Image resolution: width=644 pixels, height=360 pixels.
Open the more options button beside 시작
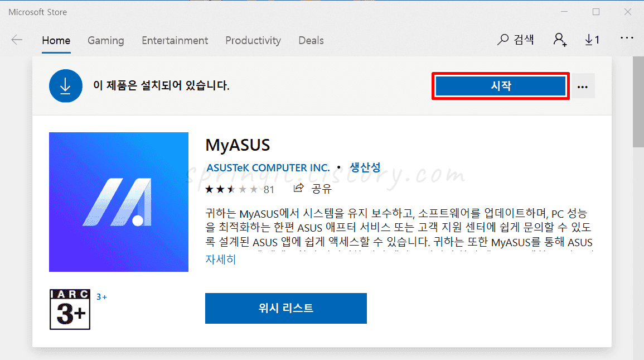(583, 87)
